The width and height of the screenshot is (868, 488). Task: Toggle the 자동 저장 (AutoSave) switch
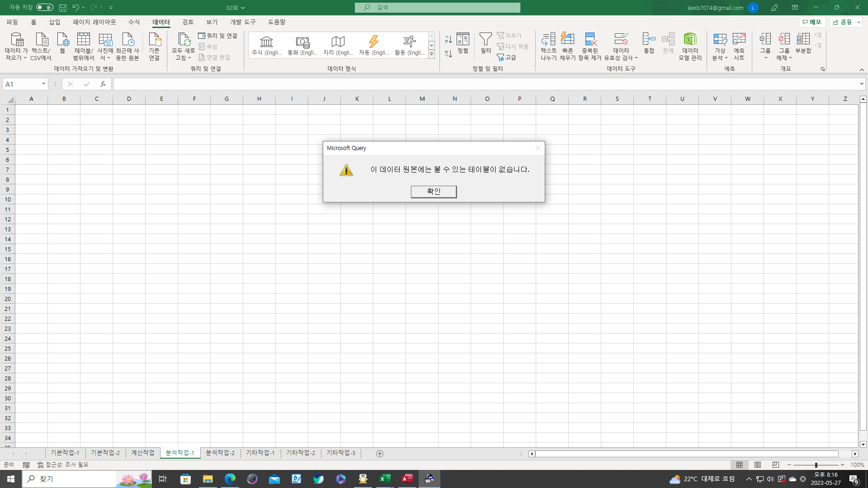point(44,7)
